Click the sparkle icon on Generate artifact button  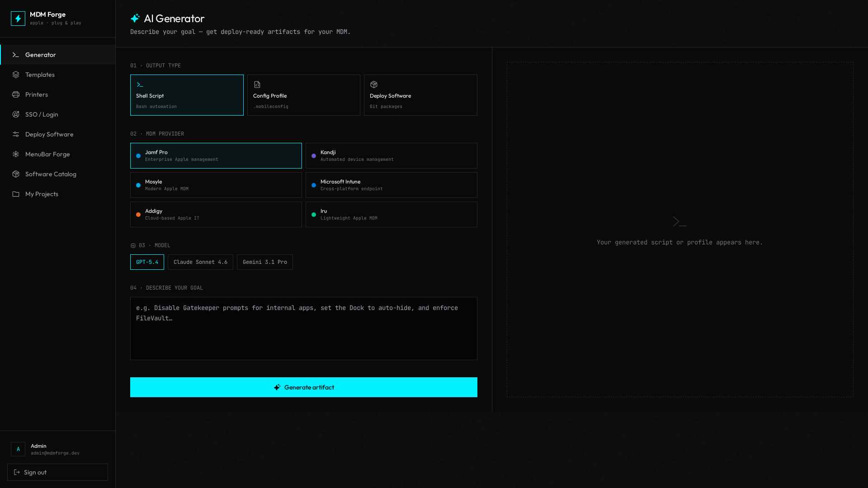point(277,387)
